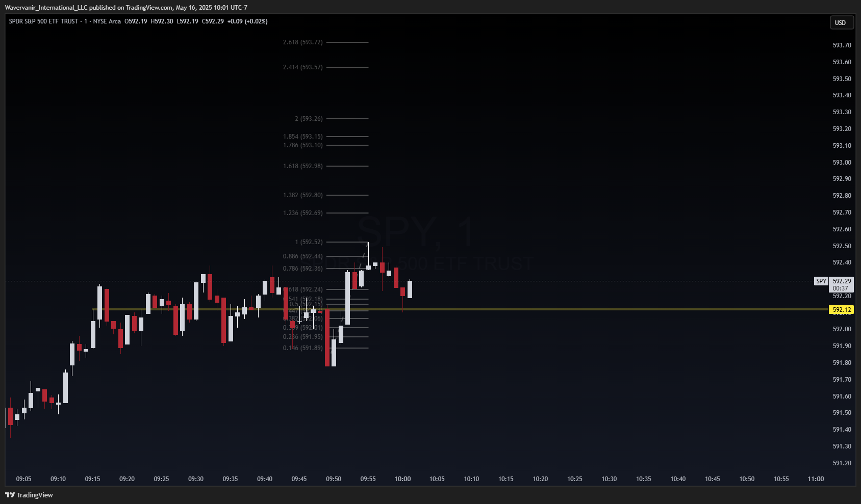861x504 pixels.
Task: Click the 592.50 price axis label
Action: [x=842, y=246]
